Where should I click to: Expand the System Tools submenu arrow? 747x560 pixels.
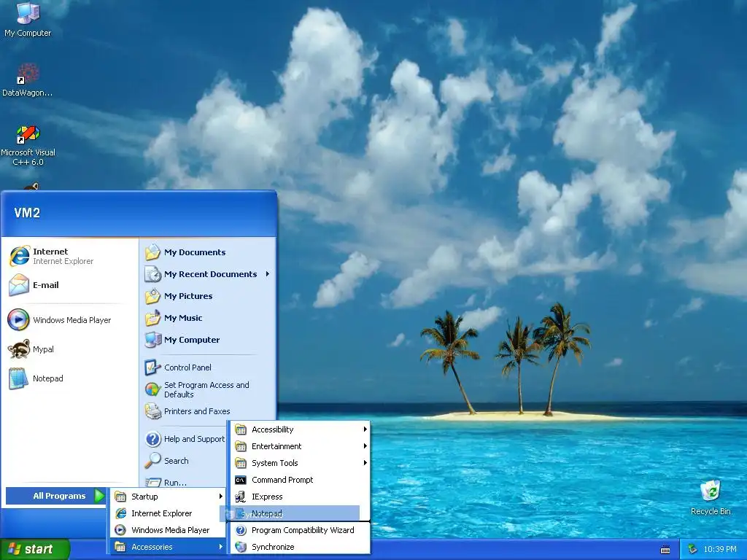(x=365, y=463)
